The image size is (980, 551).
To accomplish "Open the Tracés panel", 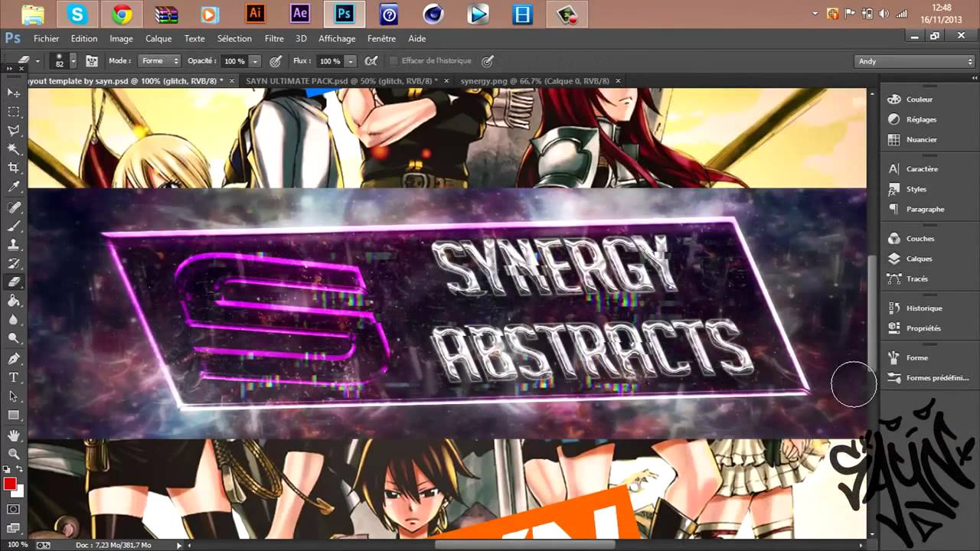I will pyautogui.click(x=916, y=279).
